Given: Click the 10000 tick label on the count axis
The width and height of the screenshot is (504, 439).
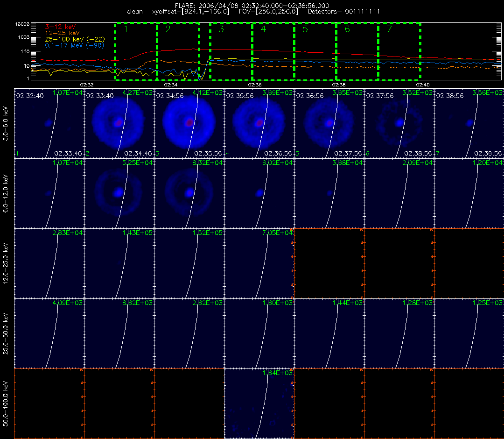Looking at the screenshot, I should point(22,24).
